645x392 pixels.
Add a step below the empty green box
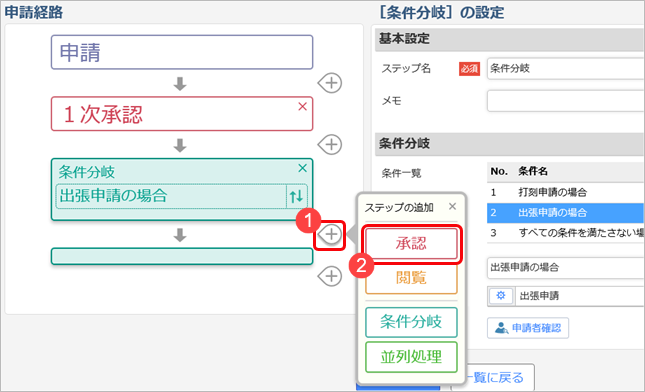tap(330, 276)
